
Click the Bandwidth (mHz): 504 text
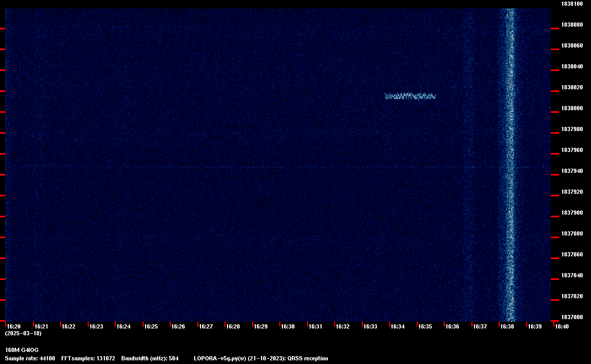tap(150, 358)
